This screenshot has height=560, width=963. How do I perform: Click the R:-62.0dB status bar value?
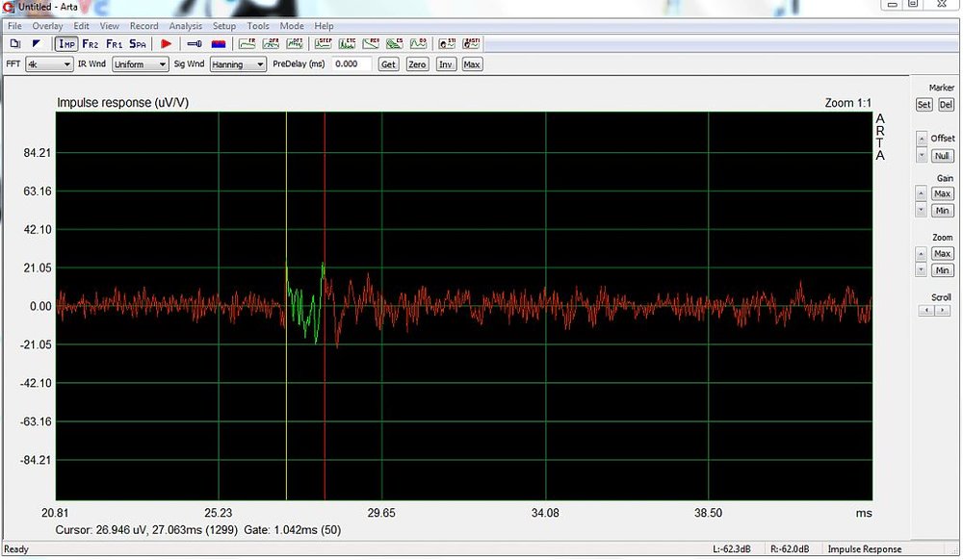pyautogui.click(x=790, y=549)
